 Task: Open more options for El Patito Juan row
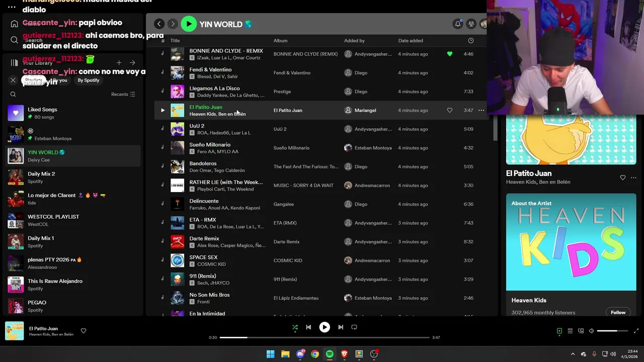pos(481,110)
